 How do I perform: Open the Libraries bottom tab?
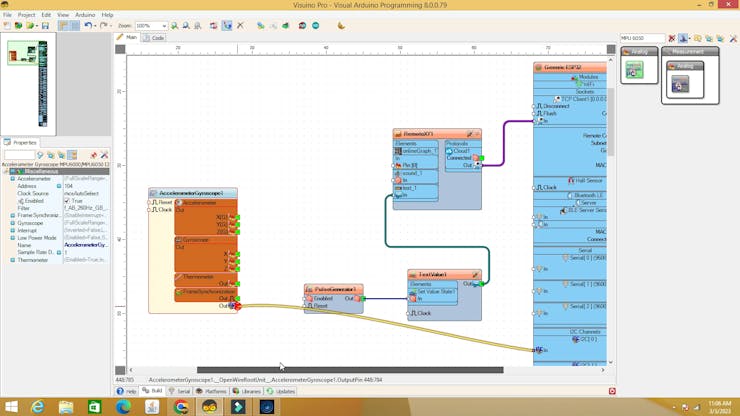coord(248,391)
